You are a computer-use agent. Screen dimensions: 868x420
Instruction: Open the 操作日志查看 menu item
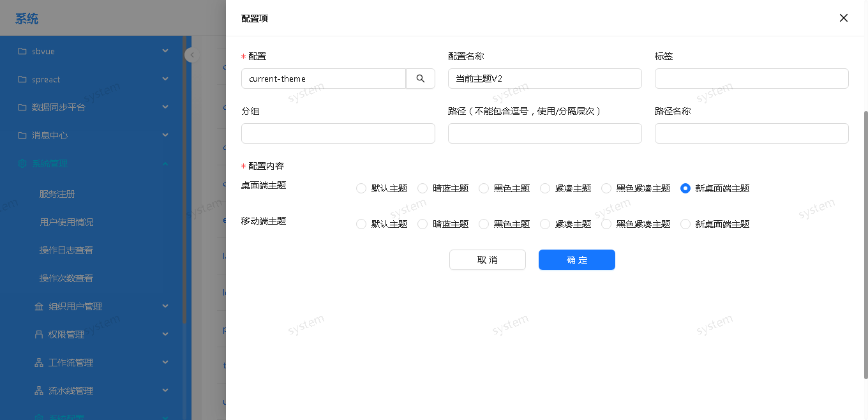(x=66, y=250)
